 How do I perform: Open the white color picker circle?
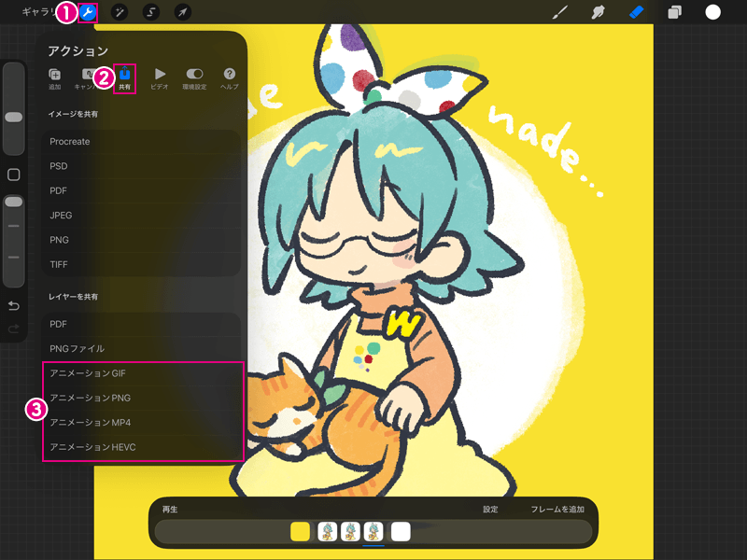[712, 12]
